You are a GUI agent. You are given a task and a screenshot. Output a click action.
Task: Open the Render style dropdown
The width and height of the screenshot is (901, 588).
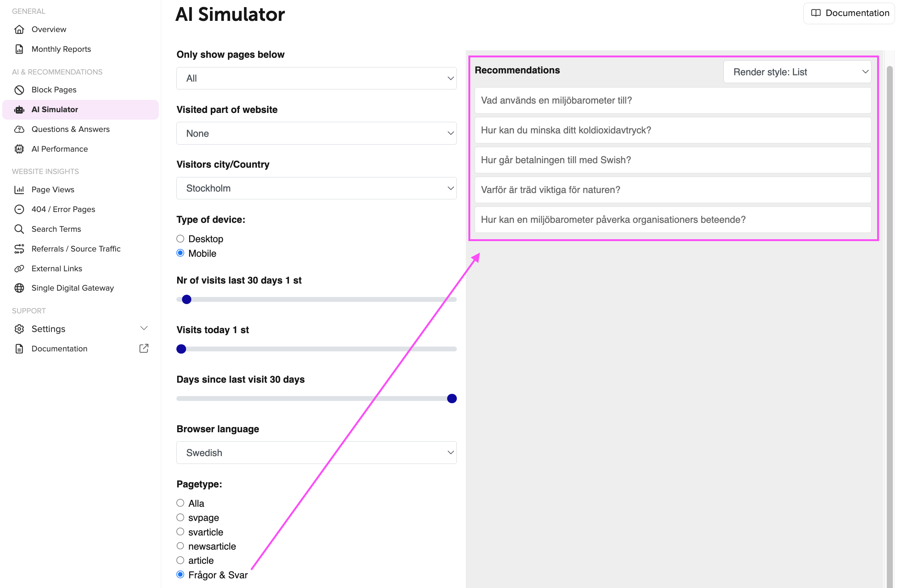[x=797, y=72]
